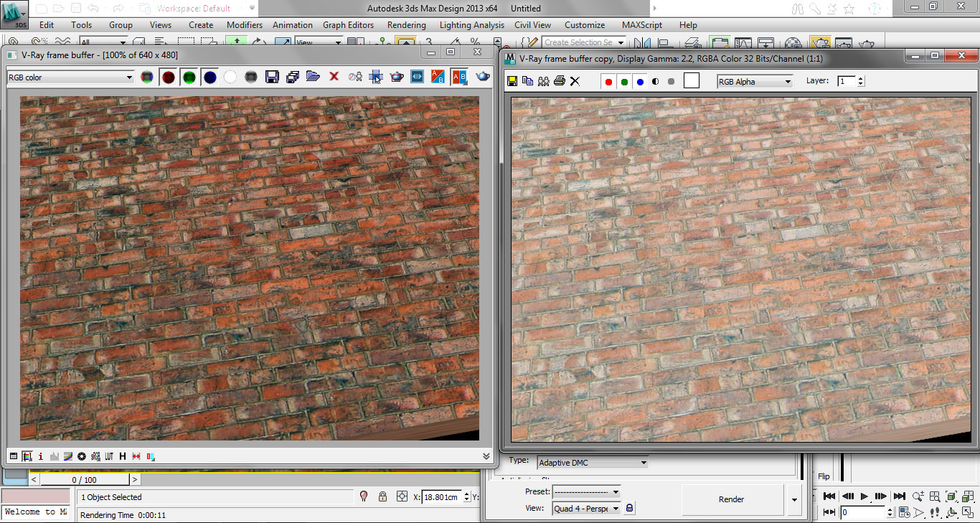Viewport: 980px width, 523px height.
Task: Click Next Frame button
Action: pyautogui.click(x=881, y=496)
